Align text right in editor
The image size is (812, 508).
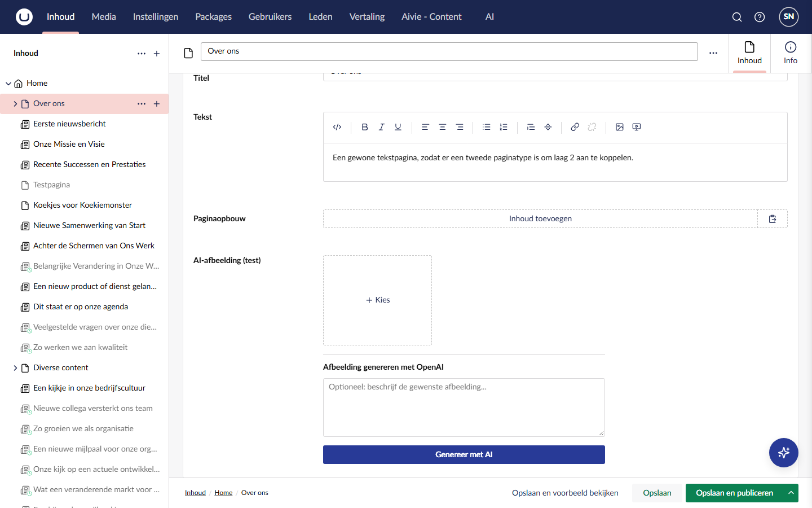(460, 127)
